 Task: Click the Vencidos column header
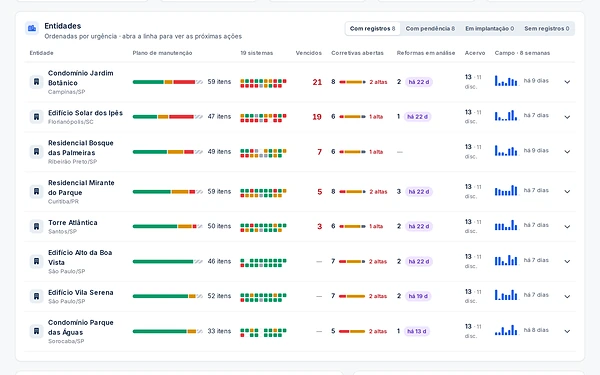point(308,53)
